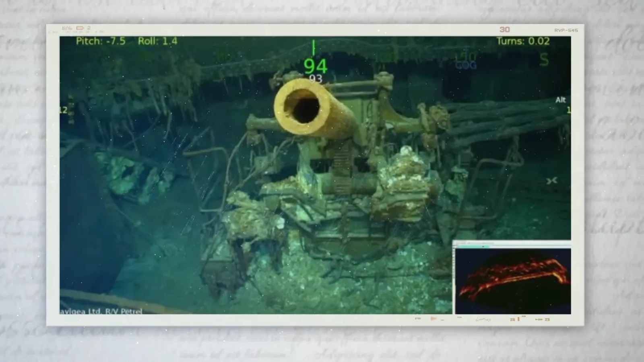644x362 pixels.
Task: Click the green heading number 94
Action: 315,66
